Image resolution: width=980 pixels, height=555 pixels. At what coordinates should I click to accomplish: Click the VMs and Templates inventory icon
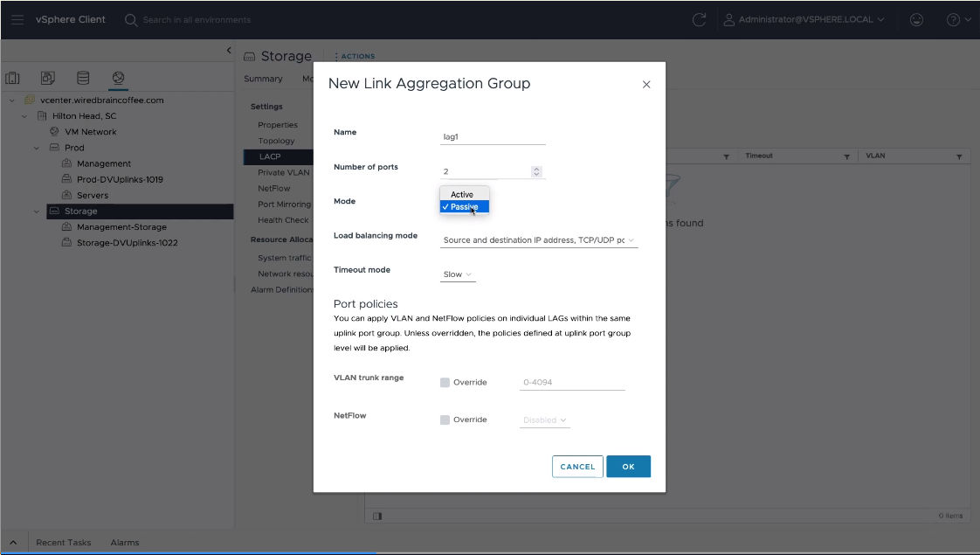point(48,79)
